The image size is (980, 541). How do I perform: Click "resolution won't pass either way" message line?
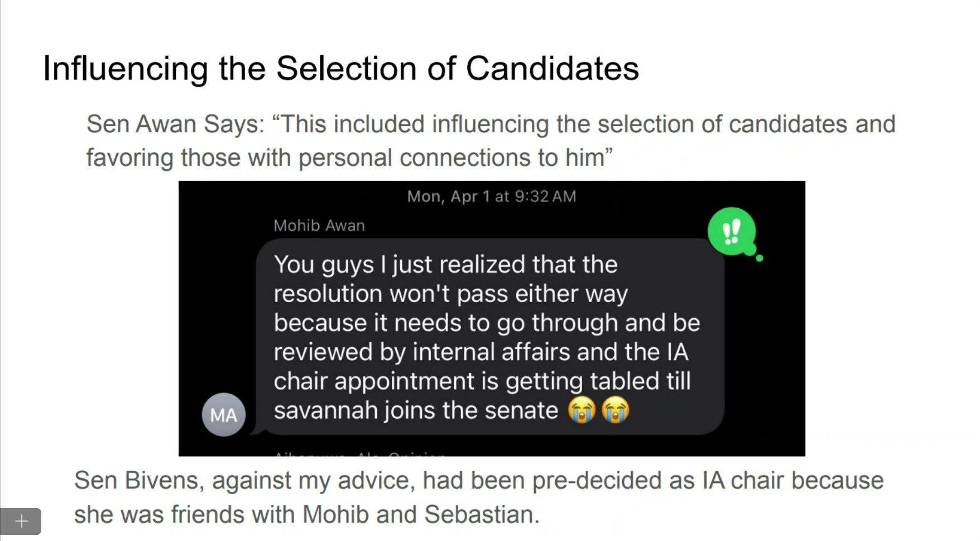(450, 294)
